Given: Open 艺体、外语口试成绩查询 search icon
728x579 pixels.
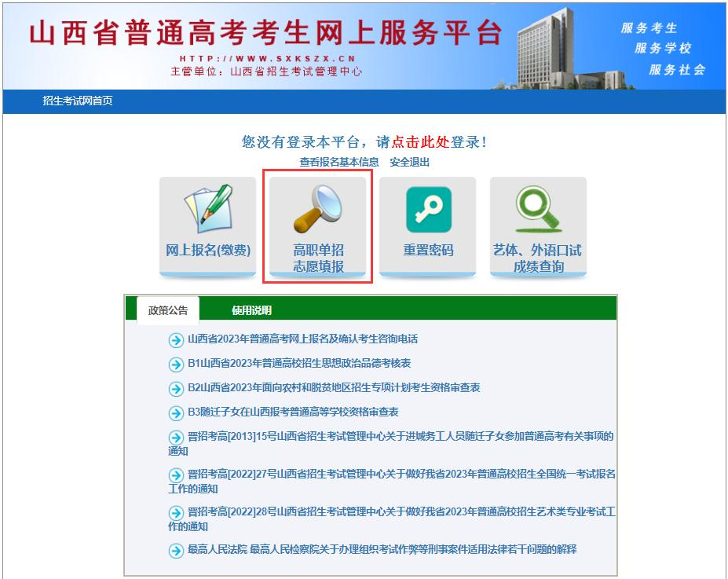Looking at the screenshot, I should [536, 209].
